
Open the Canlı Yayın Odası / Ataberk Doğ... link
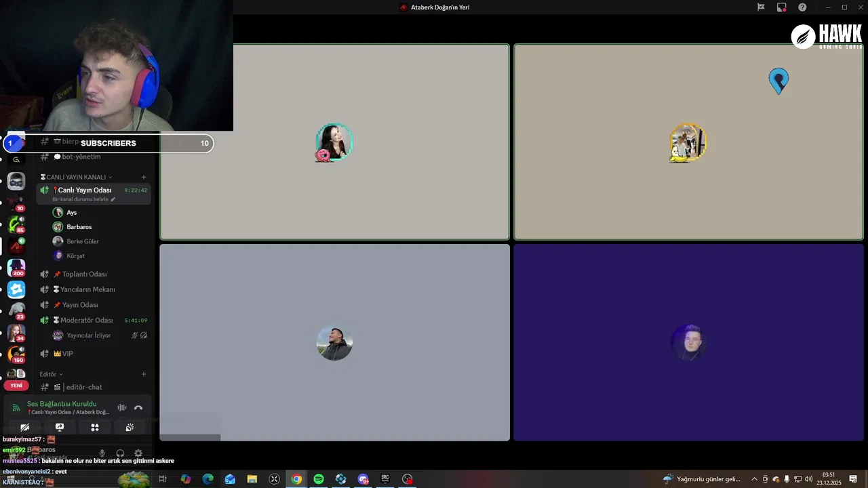[x=68, y=412]
